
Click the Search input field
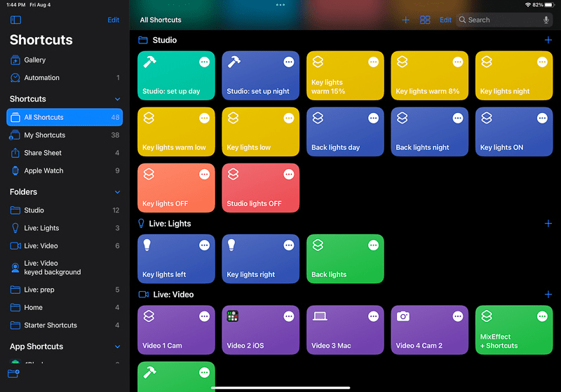coord(504,20)
